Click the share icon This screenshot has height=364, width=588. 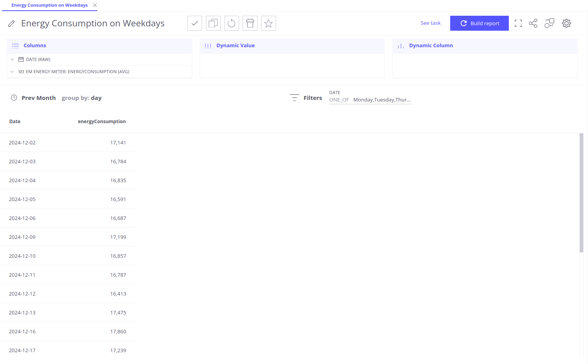tap(533, 23)
